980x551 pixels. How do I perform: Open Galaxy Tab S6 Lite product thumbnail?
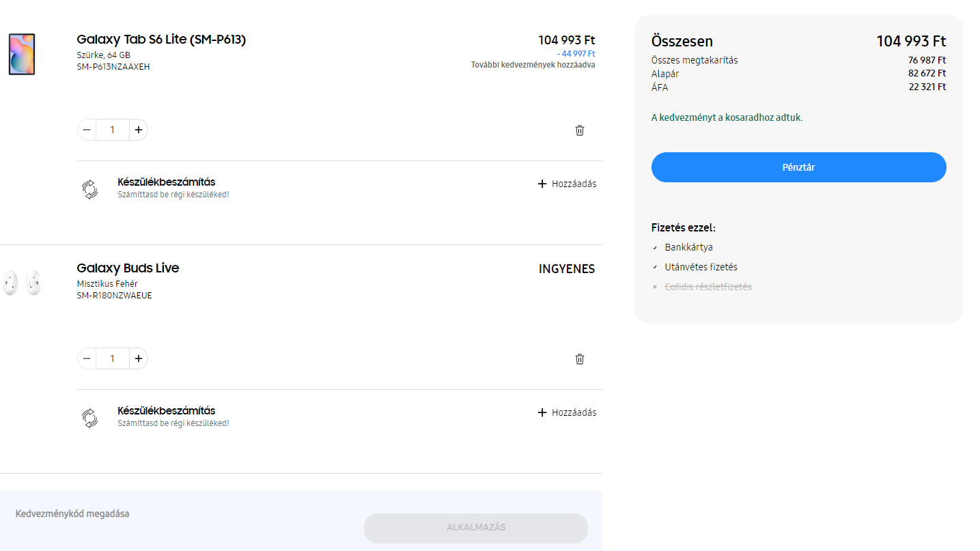[22, 55]
